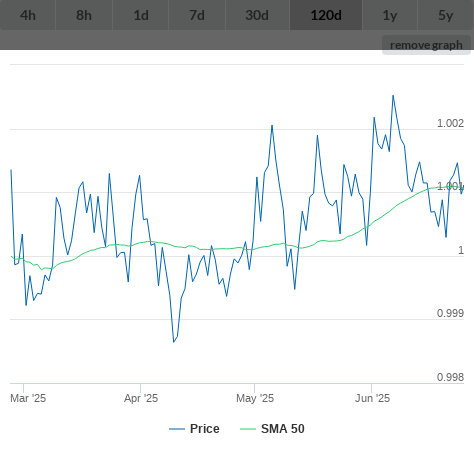Click the Jun '25 axis label
Viewport: 474px width, 455px height.
(372, 398)
